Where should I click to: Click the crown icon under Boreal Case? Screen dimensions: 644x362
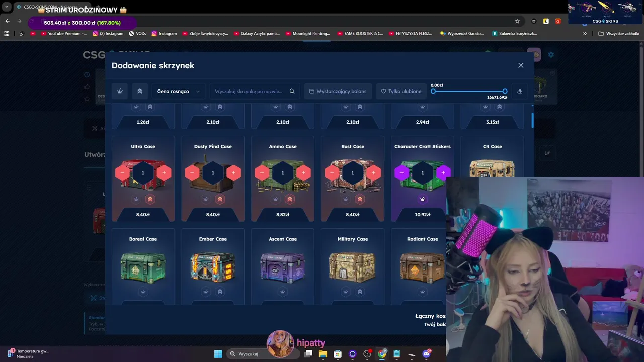(x=143, y=292)
